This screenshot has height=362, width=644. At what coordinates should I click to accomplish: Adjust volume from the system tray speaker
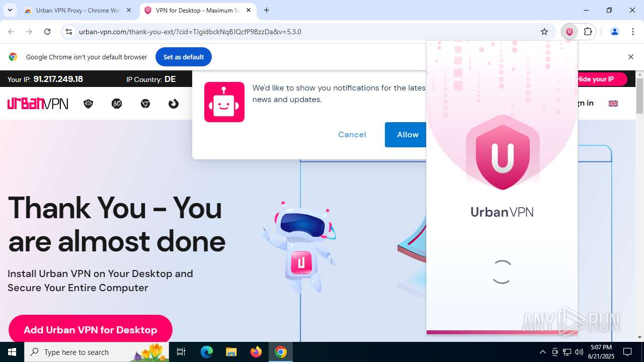579,352
